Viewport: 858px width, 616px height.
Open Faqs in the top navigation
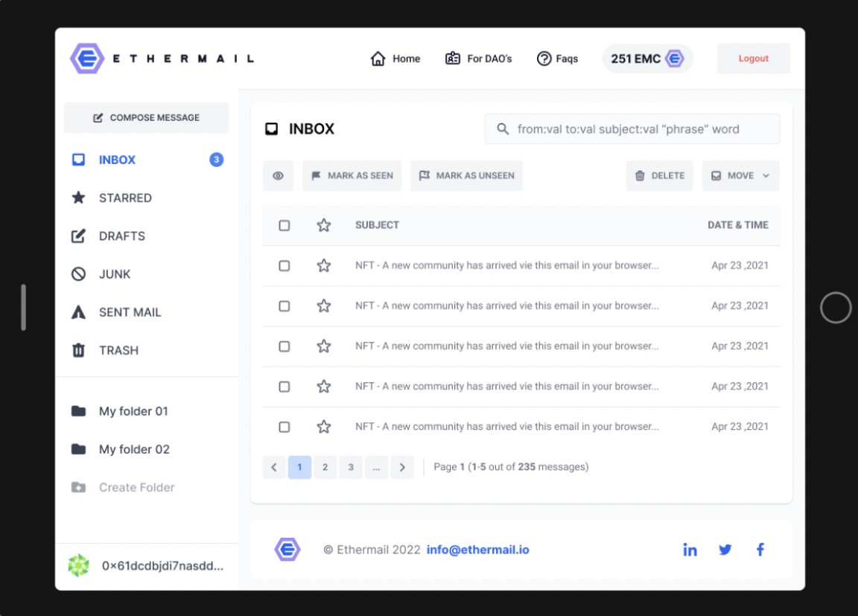coord(557,59)
